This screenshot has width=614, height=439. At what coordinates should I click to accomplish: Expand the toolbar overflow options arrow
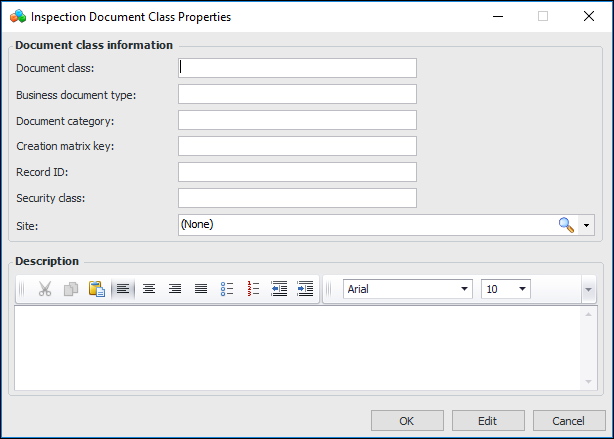tap(589, 289)
